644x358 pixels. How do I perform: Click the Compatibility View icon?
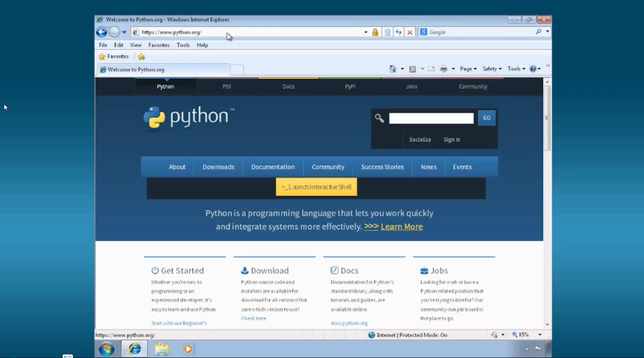click(387, 32)
